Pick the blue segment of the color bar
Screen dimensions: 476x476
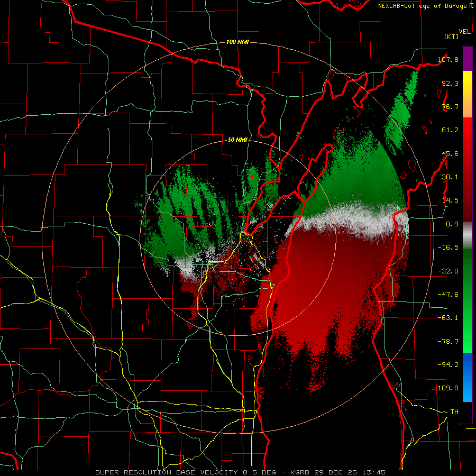pyautogui.click(x=467, y=377)
